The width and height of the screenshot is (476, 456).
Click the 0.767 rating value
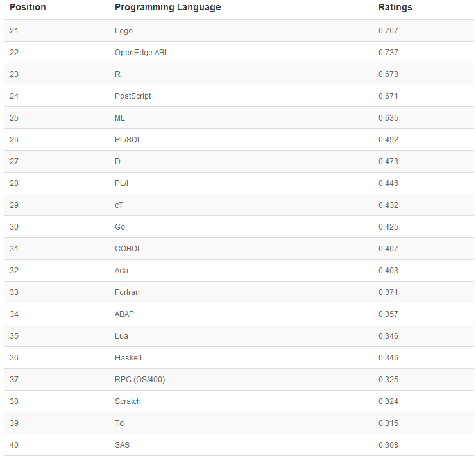click(388, 31)
